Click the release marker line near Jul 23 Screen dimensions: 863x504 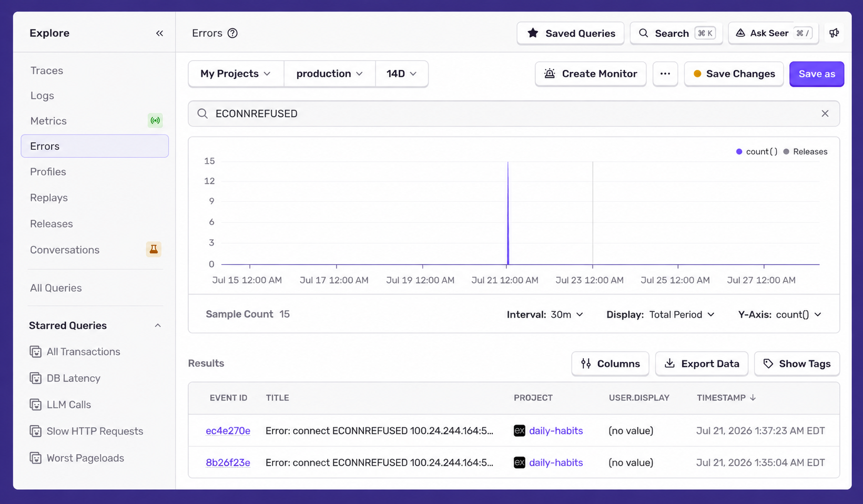(x=593, y=213)
